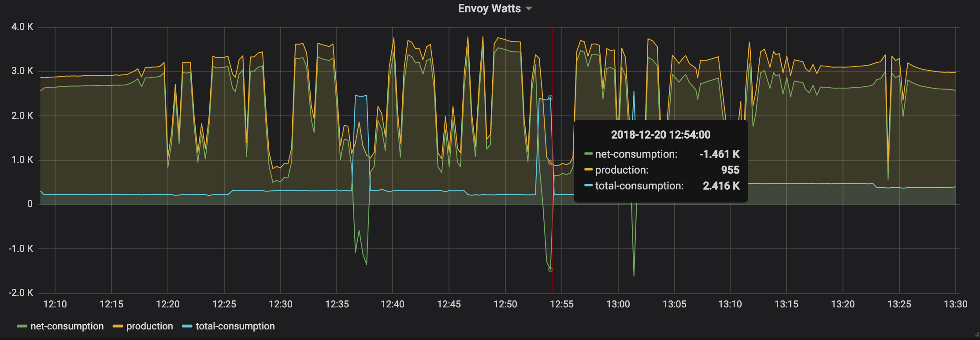This screenshot has width=980, height=340.
Task: Click the 12:30 time axis label
Action: click(x=281, y=304)
